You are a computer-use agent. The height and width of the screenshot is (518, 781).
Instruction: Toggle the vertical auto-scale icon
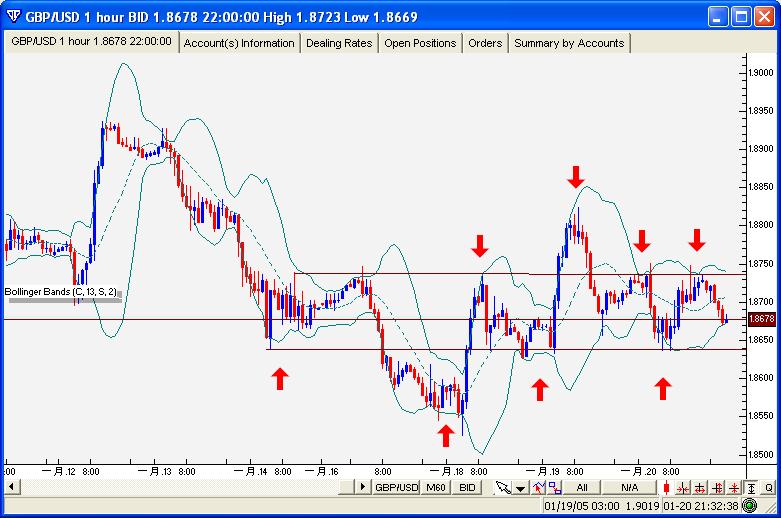point(751,488)
